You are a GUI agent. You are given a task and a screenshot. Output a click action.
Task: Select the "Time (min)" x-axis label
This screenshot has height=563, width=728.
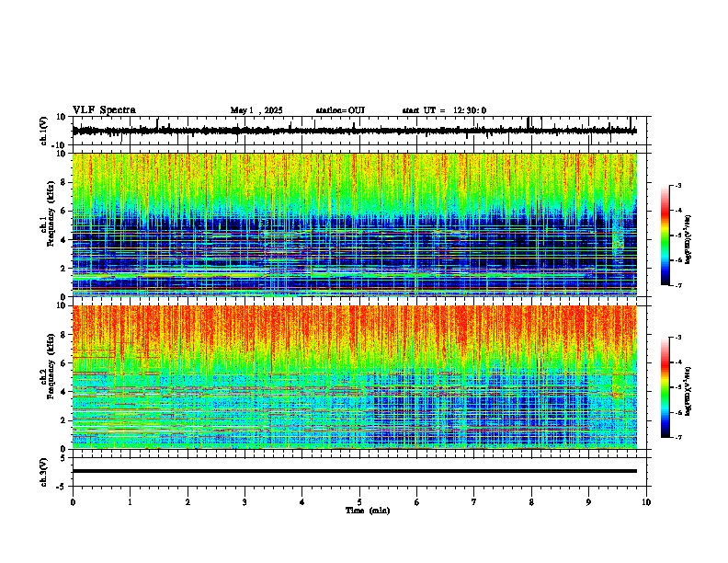point(368,511)
